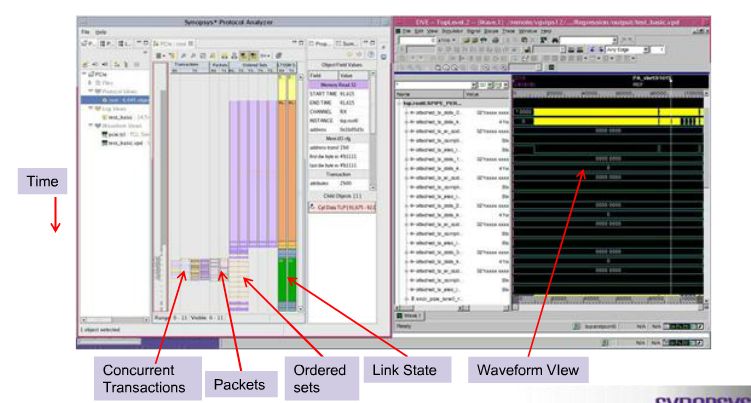Open the Scope menu in DVE
751x403 pixels.
(x=491, y=31)
